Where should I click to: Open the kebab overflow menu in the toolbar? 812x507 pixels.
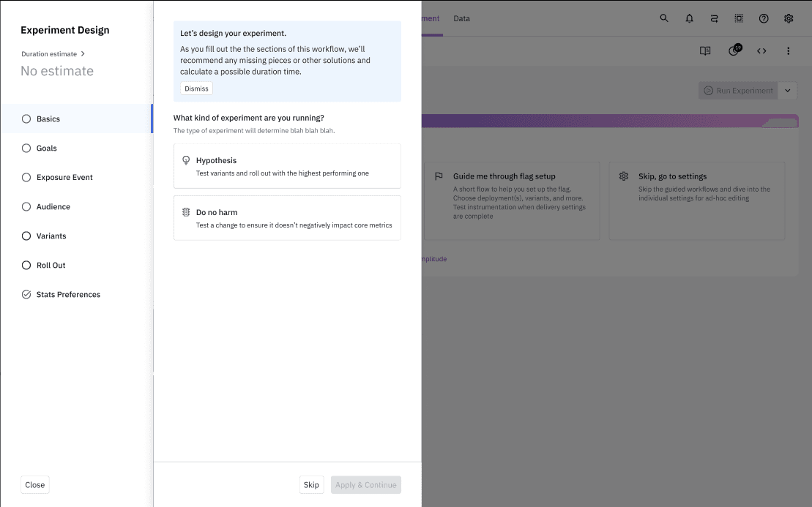pyautogui.click(x=789, y=50)
